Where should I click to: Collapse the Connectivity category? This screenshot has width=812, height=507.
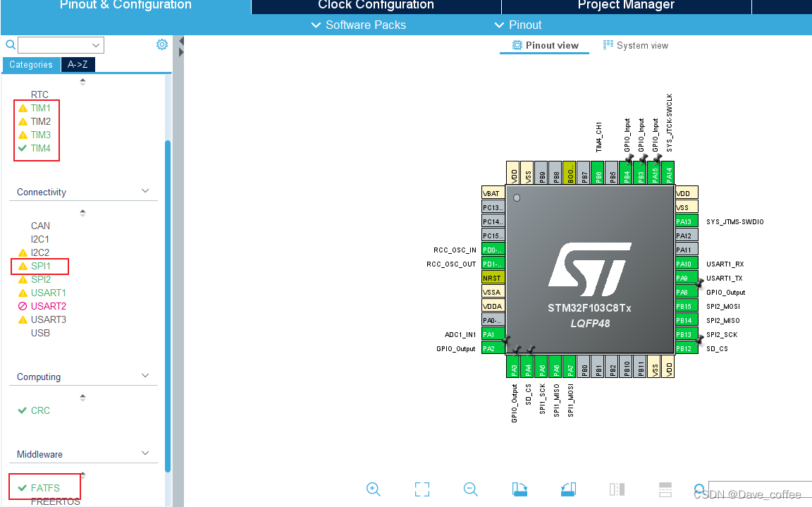pos(144,190)
